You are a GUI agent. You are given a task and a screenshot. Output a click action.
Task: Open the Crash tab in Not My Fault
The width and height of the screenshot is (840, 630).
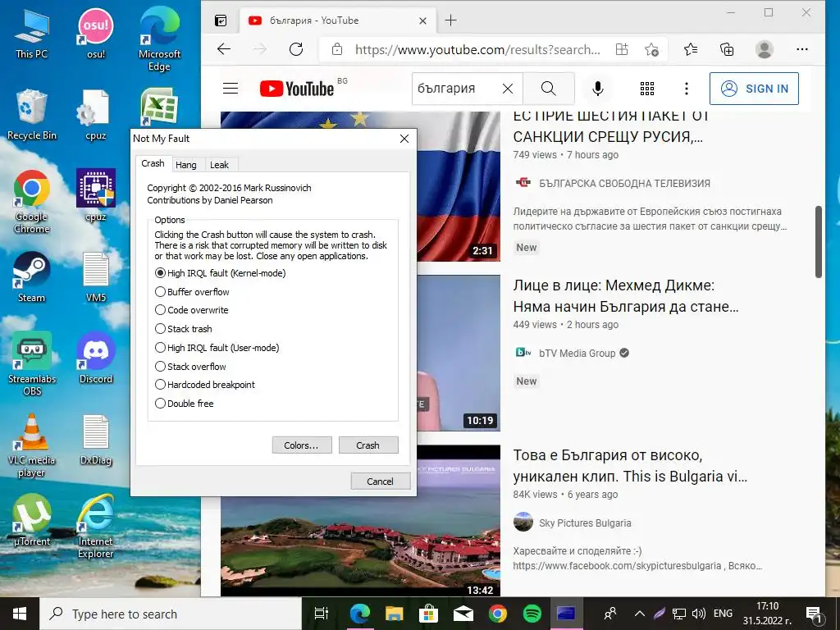pos(153,163)
